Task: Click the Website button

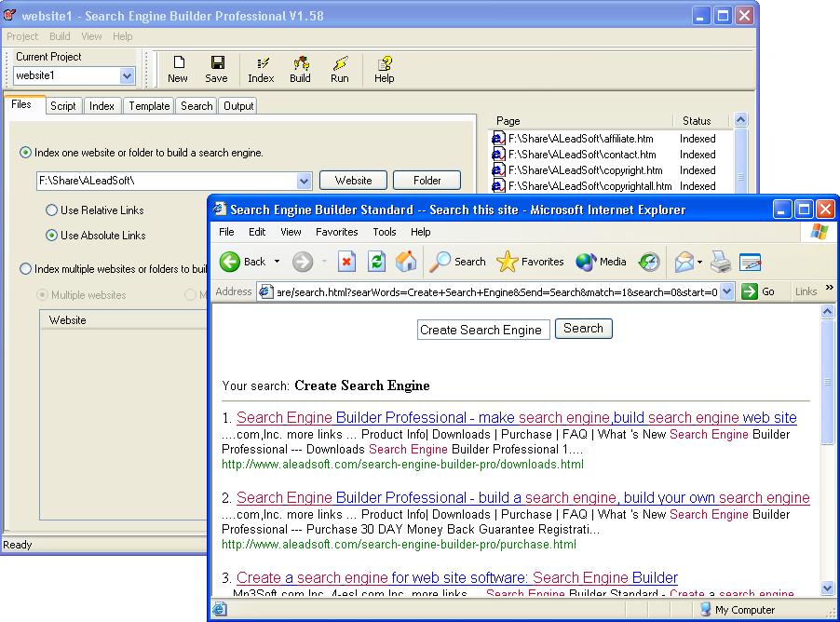Action: pos(354,181)
